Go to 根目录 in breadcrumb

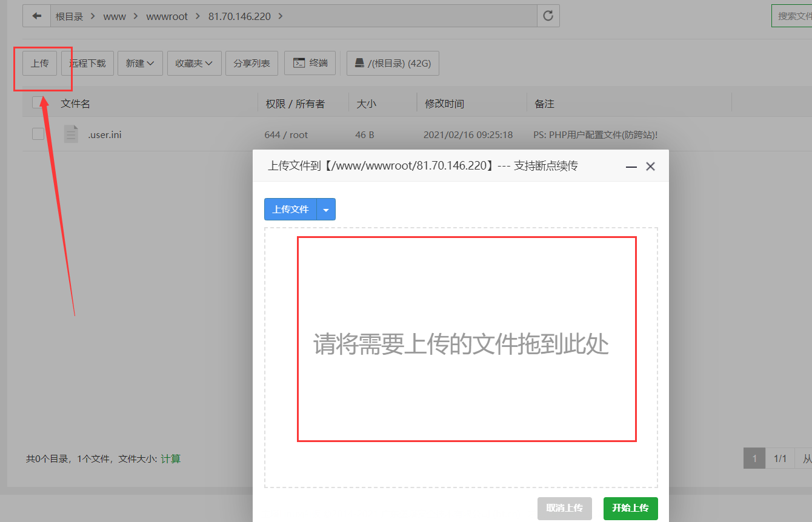click(69, 16)
